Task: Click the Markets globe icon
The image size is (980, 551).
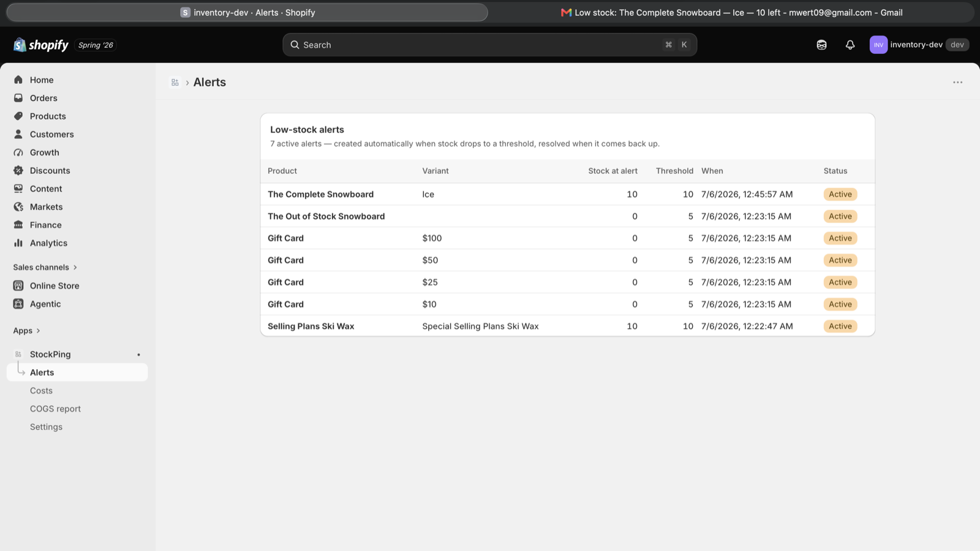Action: click(x=18, y=207)
